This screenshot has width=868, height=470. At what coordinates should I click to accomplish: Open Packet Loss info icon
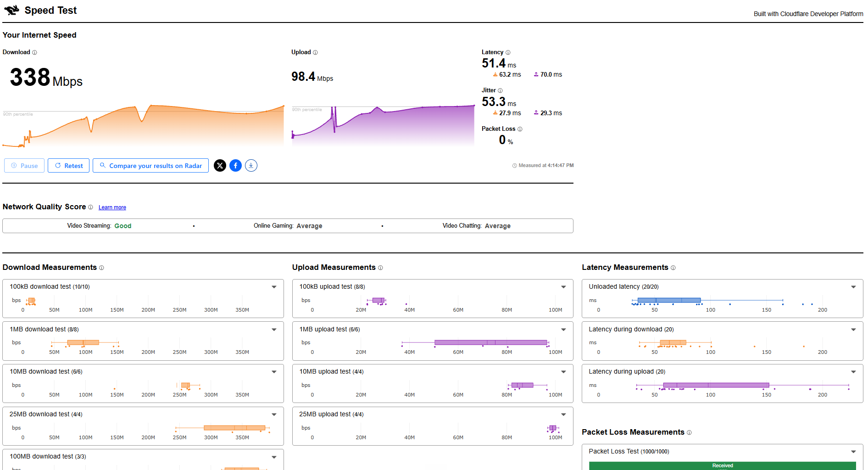pyautogui.click(x=520, y=129)
